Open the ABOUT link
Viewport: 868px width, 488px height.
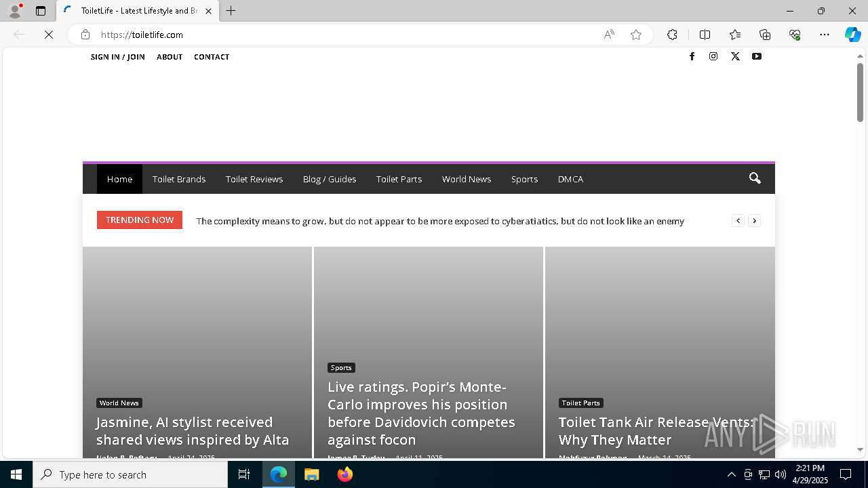point(170,57)
